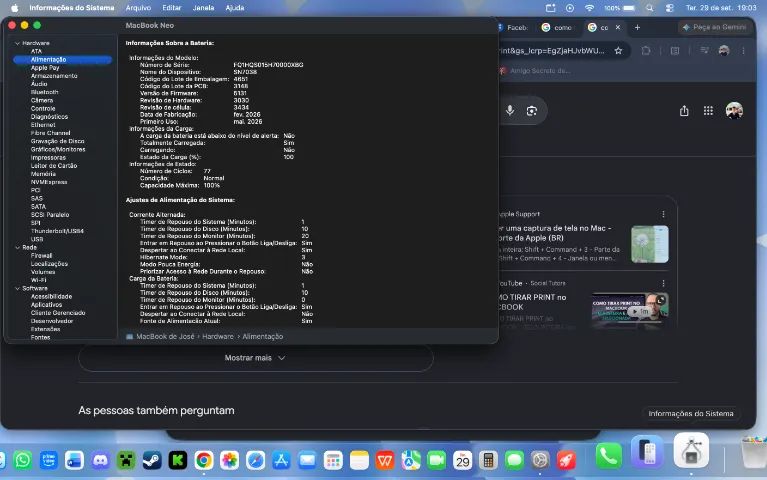Open Spotlight search in the menu bar

[649, 8]
